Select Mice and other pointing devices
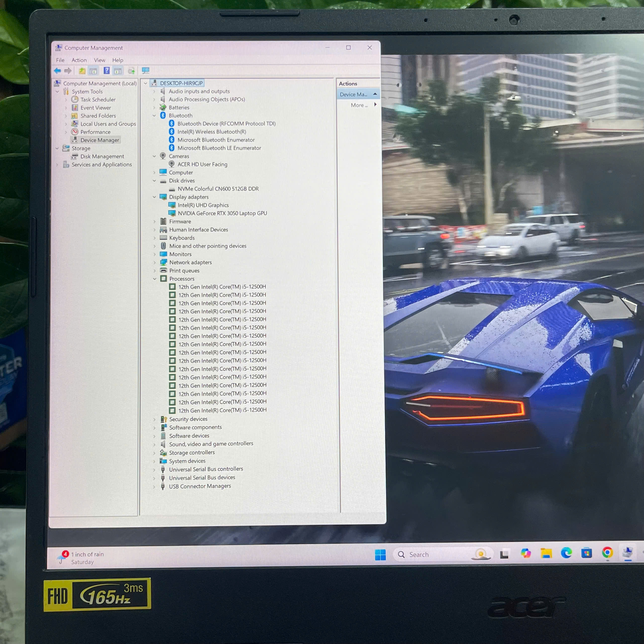The width and height of the screenshot is (644, 644). point(208,246)
